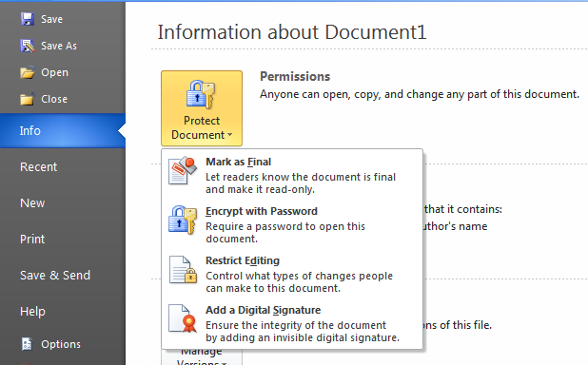
Task: Click the Close text label in sidebar
Action: pyautogui.click(x=54, y=99)
